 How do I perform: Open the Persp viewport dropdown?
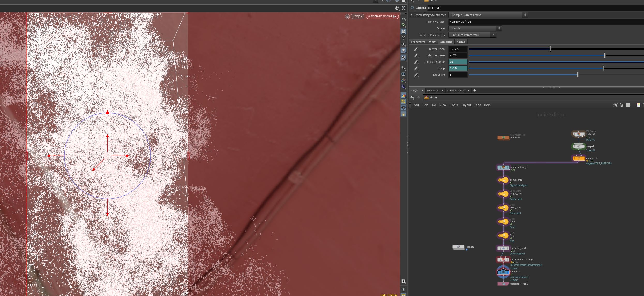click(357, 16)
